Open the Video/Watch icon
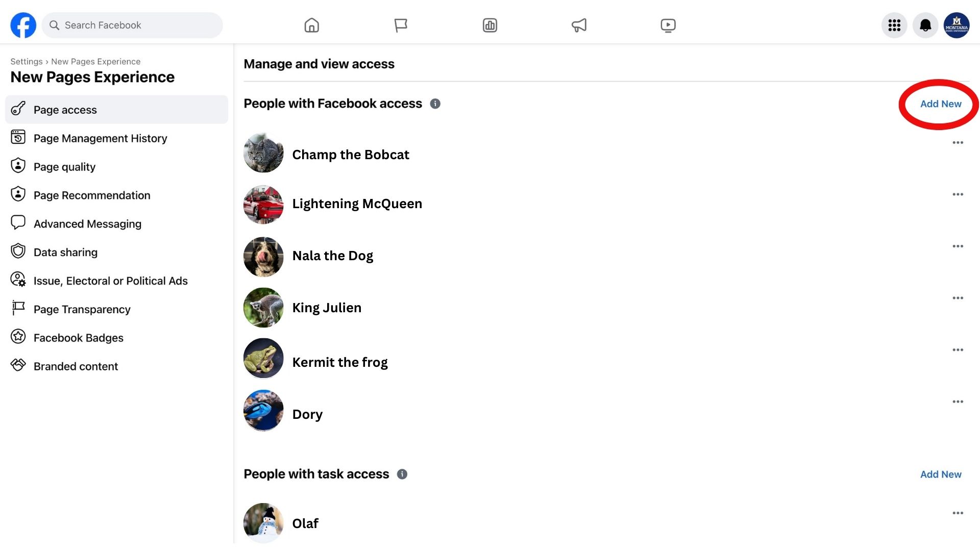 [668, 25]
